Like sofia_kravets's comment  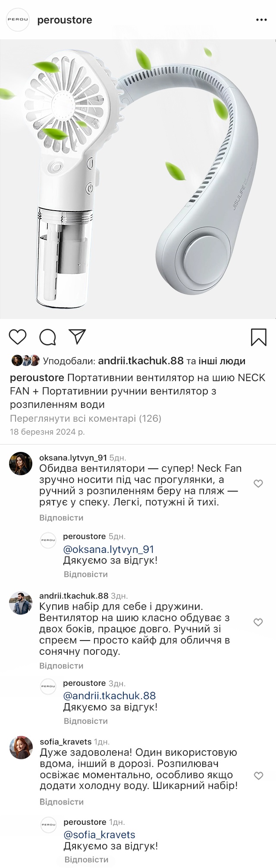[x=258, y=776]
